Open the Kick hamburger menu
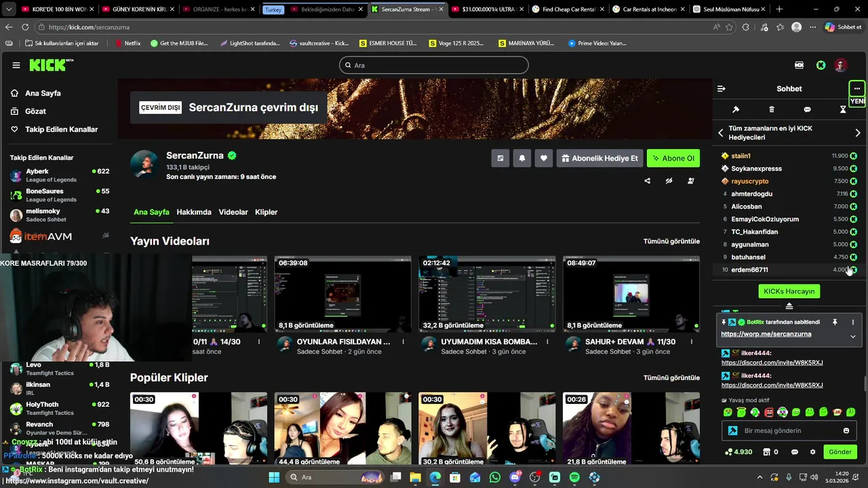Screen dimensions: 868x488 tap(16, 65)
